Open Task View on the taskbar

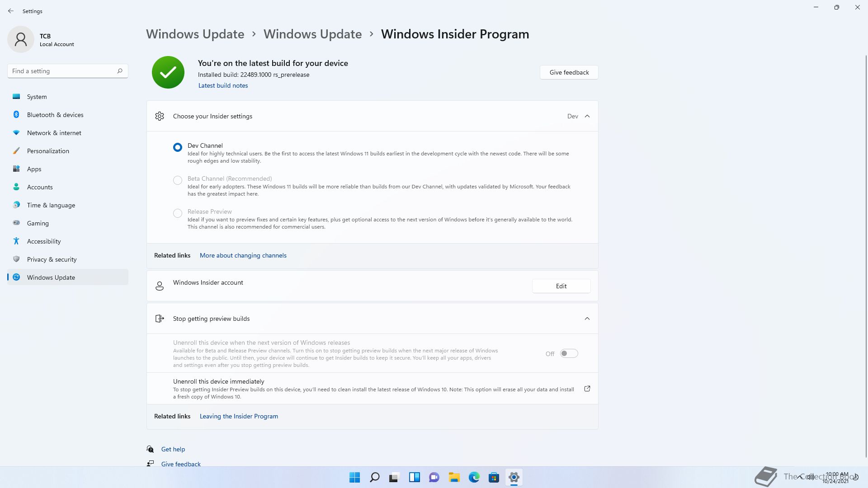(395, 477)
